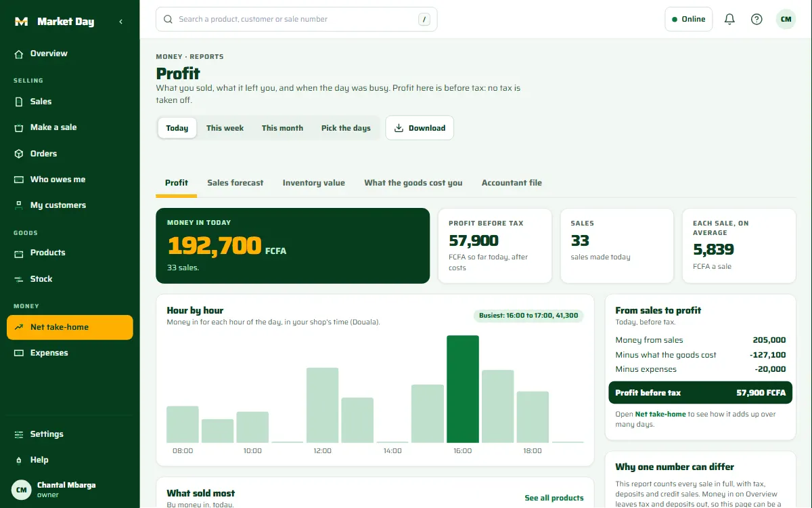Click the Sales 33 card

tap(617, 246)
